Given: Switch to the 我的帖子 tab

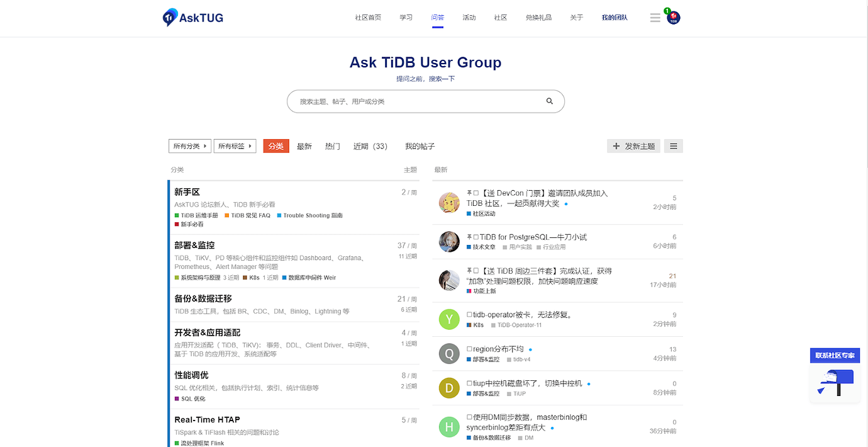Looking at the screenshot, I should pos(420,146).
